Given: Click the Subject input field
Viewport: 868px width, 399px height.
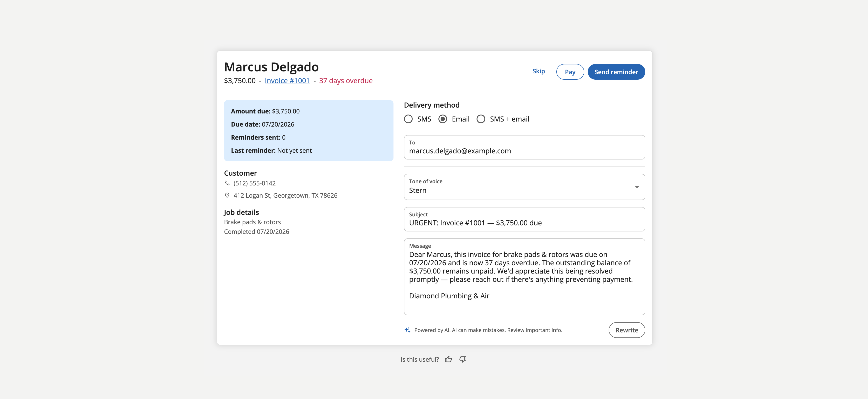Looking at the screenshot, I should [524, 219].
